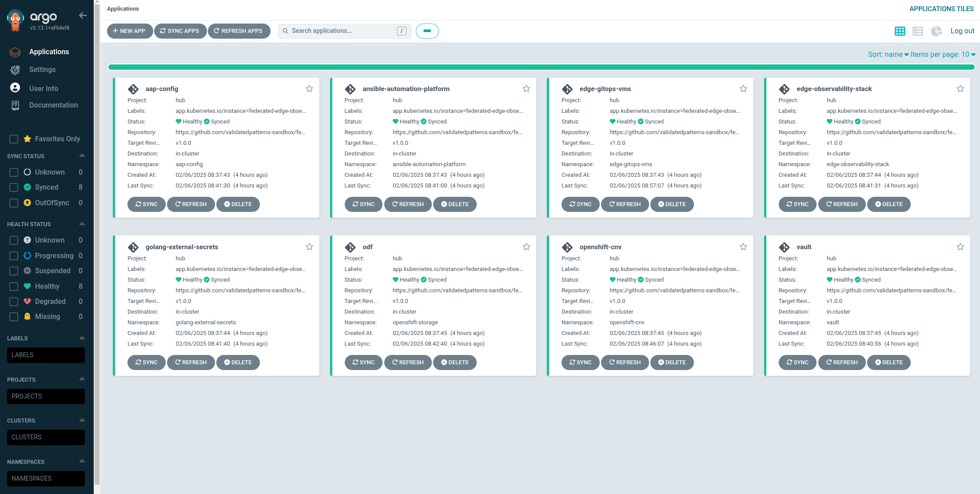The height and width of the screenshot is (494, 980).
Task: Click the slash shortcut key hint
Action: [x=402, y=31]
